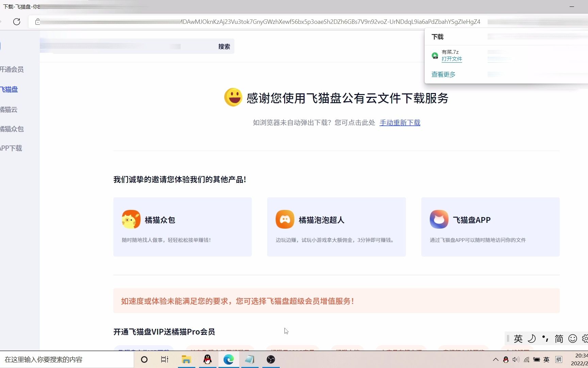Click battery icon in system tray
Screen dimensions: 588x368
(537, 359)
